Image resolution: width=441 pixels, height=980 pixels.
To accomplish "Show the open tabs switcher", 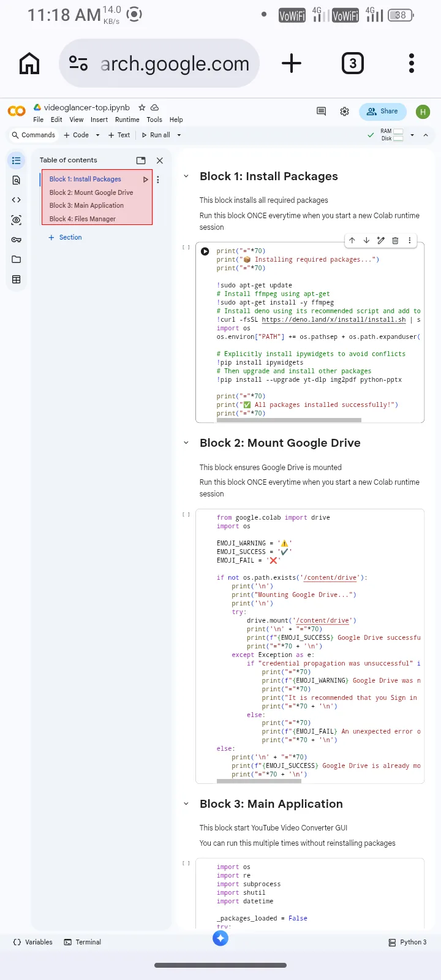I will pyautogui.click(x=352, y=63).
